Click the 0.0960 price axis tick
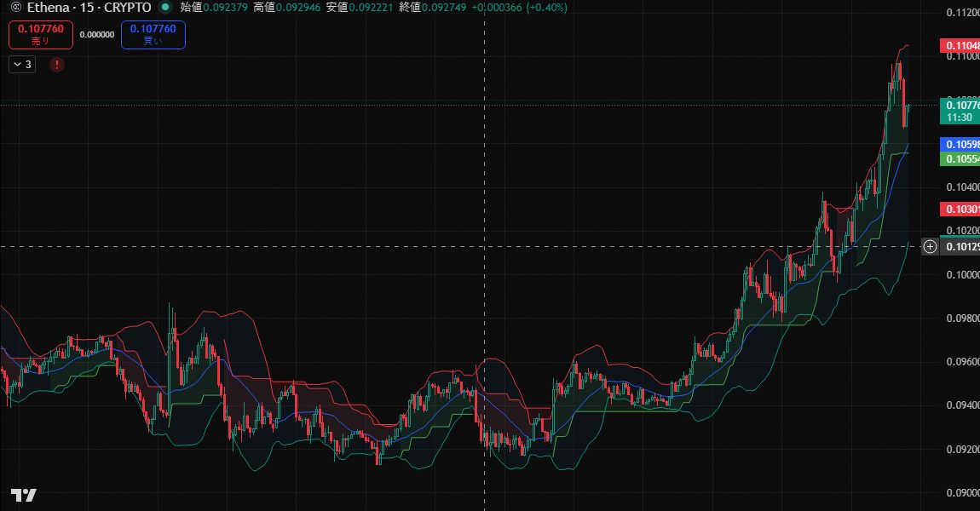980x511 pixels. [962, 362]
